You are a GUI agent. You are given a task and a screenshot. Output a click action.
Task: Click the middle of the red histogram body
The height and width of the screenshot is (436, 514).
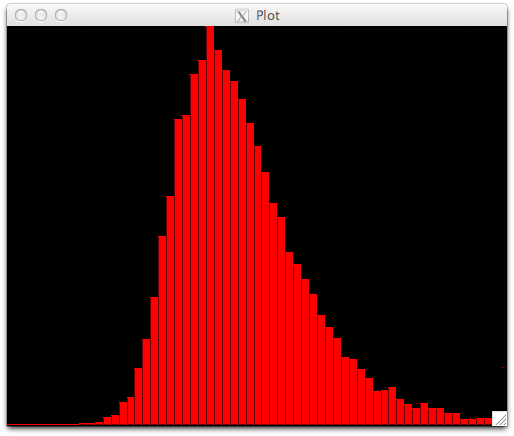click(x=233, y=267)
